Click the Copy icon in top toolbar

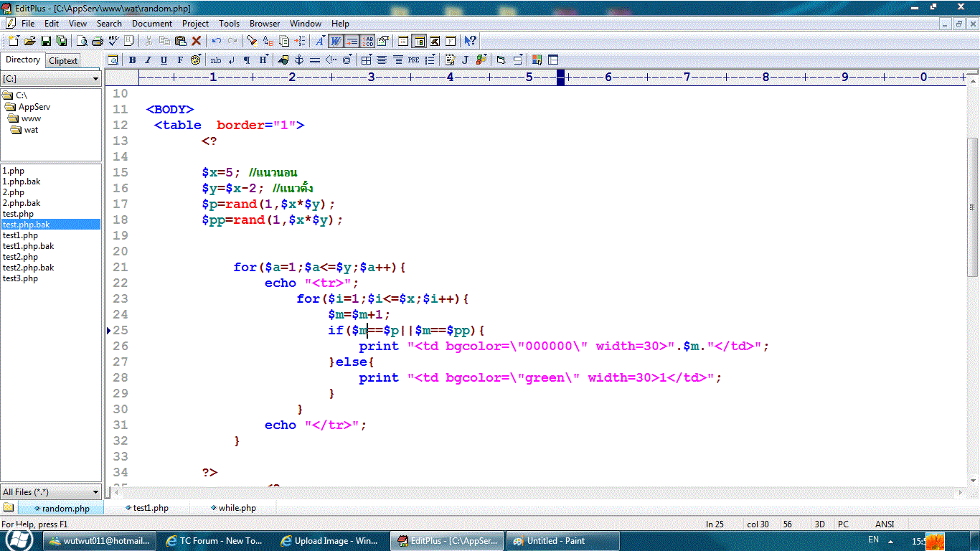pos(164,41)
